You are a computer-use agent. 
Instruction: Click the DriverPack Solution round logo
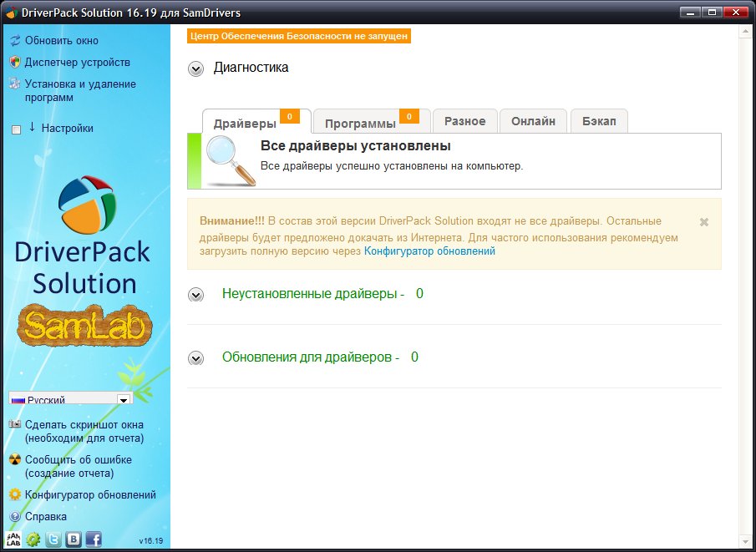click(x=87, y=205)
